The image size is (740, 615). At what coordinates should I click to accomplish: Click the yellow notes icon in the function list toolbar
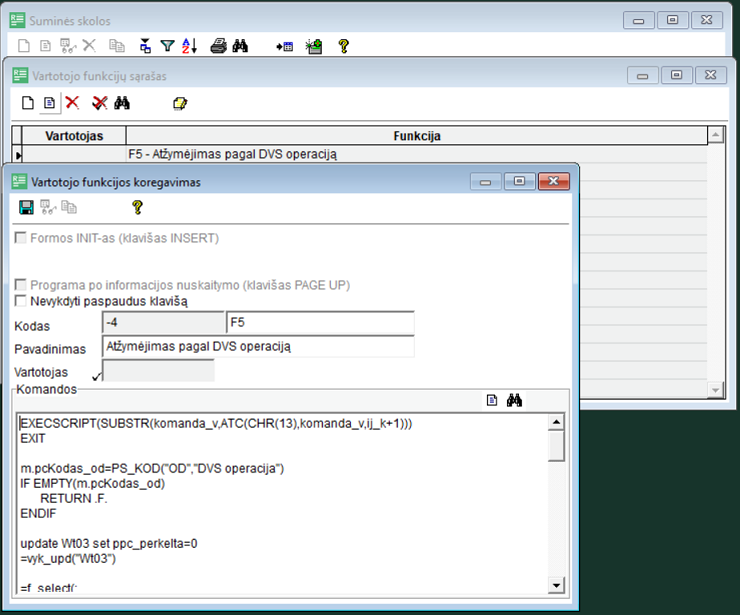click(180, 103)
